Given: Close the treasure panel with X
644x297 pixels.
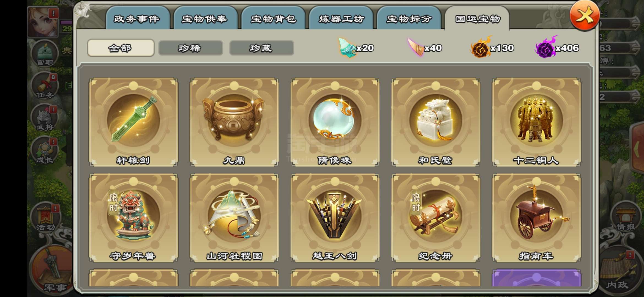Looking at the screenshot, I should coord(584,16).
